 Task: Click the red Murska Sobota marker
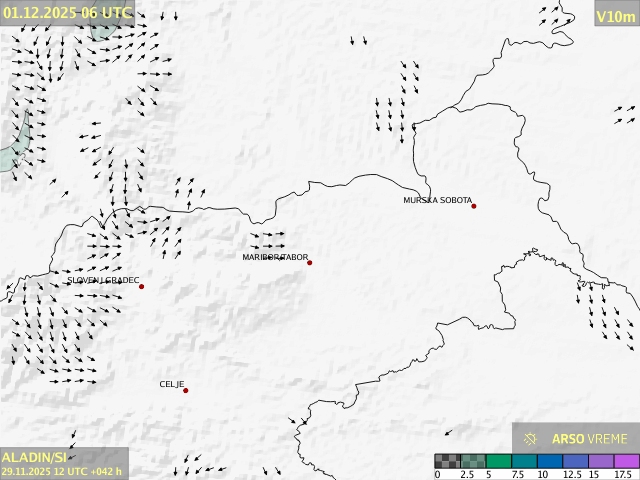[474, 206]
